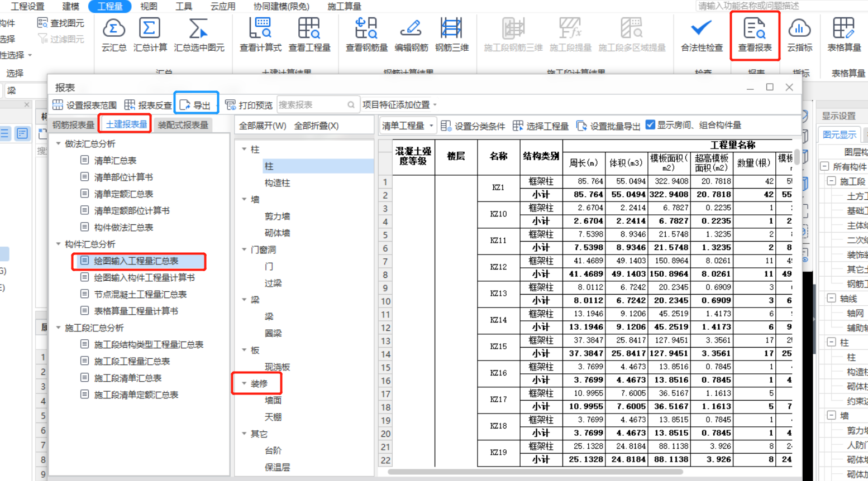Select 剪力墙 in component list
Screen dimensions: 868x481
[x=278, y=217]
